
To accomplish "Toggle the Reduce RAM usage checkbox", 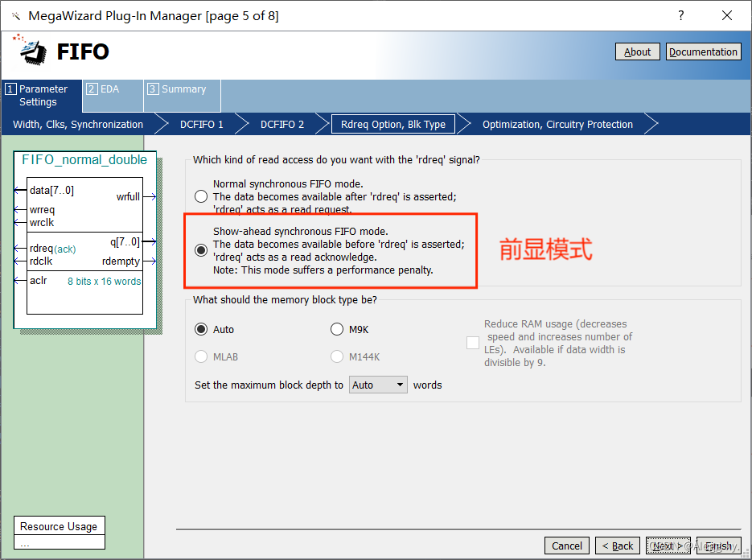I will (473, 343).
